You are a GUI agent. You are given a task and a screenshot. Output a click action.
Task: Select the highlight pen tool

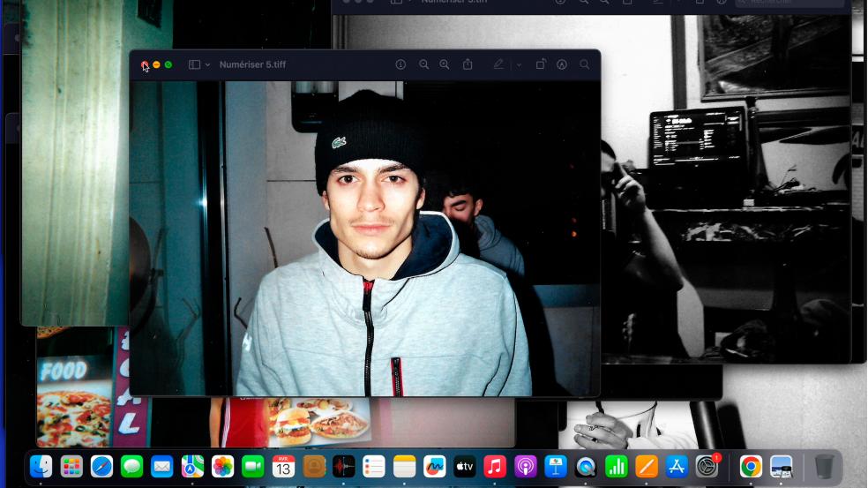498,64
